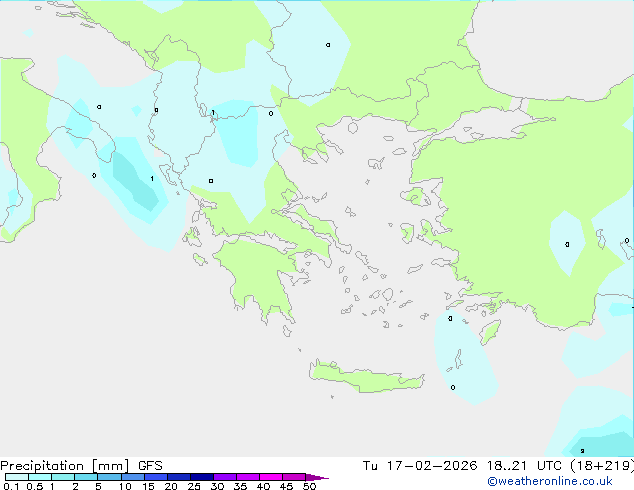The image size is (634, 490).
Task: Click the 'Tu 17-02-2026 18..21 UTC' timestamp text
Action: coord(464,466)
